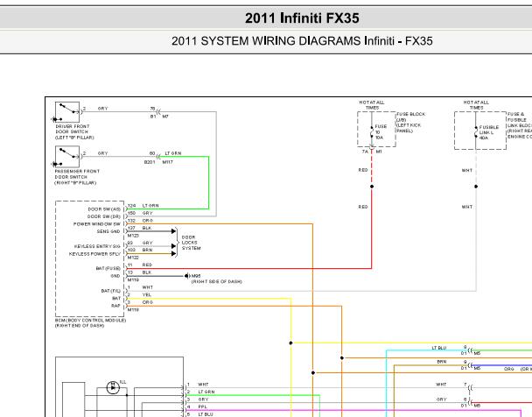This screenshot has height=417, width=532.
Task: Click the 'BCM (BODY CONTROL MODULE)' caption
Action: click(90, 321)
